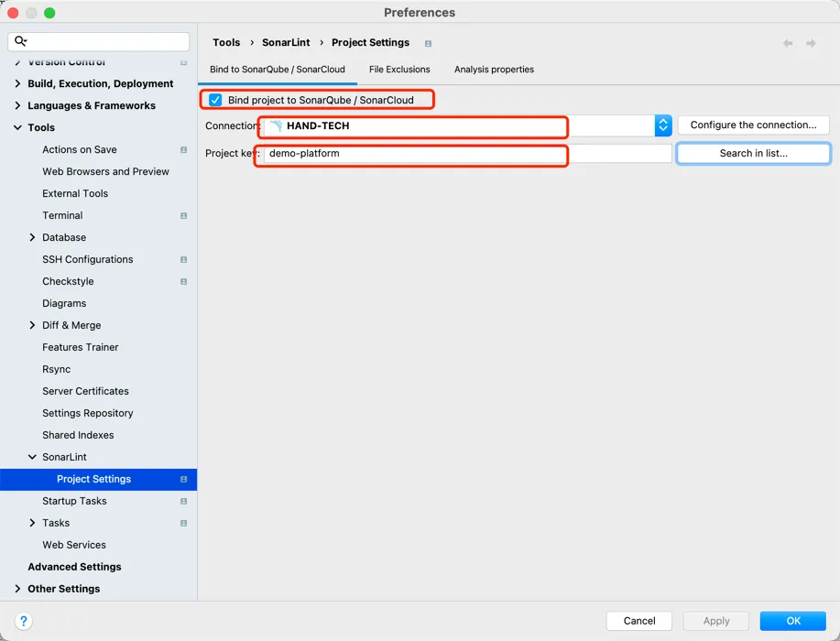This screenshot has width=840, height=641.
Task: Click Configure the connection button
Action: (753, 125)
